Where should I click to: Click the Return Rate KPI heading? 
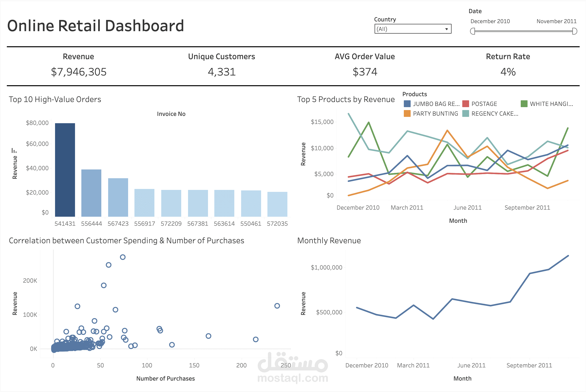pyautogui.click(x=508, y=56)
